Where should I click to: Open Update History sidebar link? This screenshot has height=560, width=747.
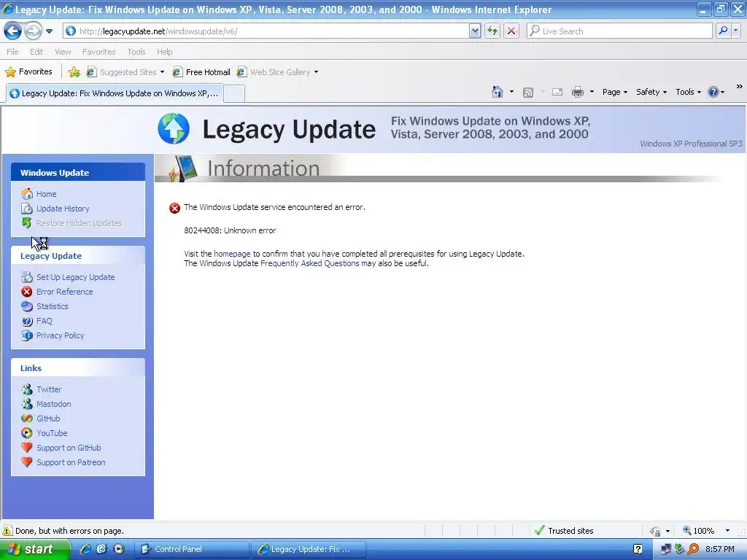[63, 209]
